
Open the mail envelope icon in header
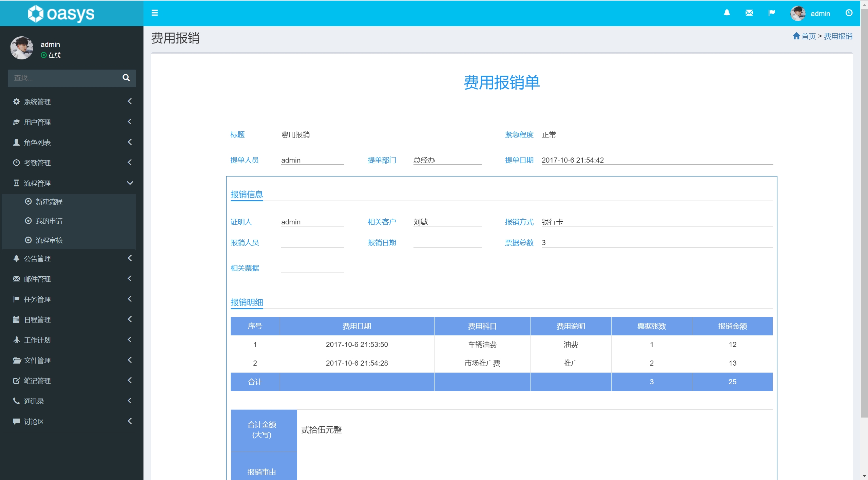coord(749,13)
